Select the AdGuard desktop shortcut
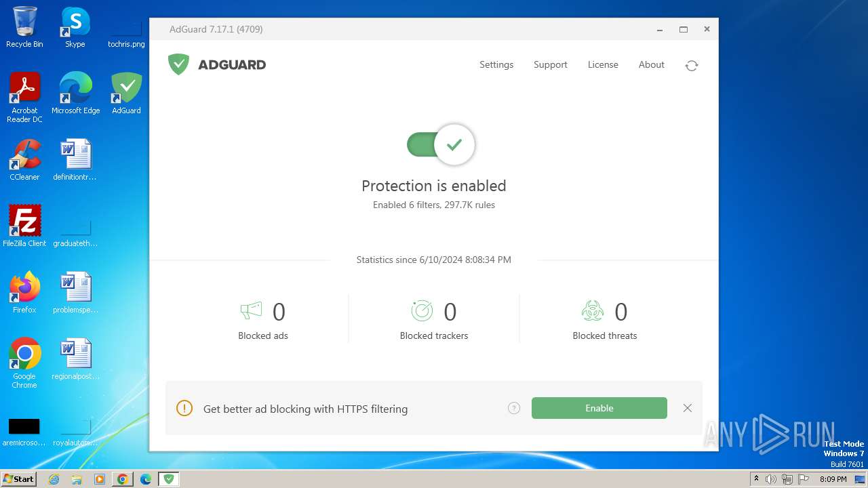The image size is (868, 488). coord(126,94)
